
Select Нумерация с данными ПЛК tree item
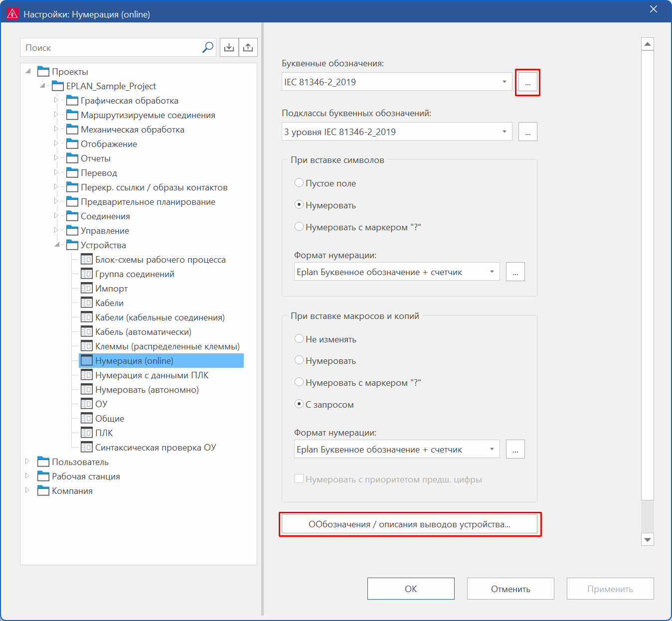(152, 375)
